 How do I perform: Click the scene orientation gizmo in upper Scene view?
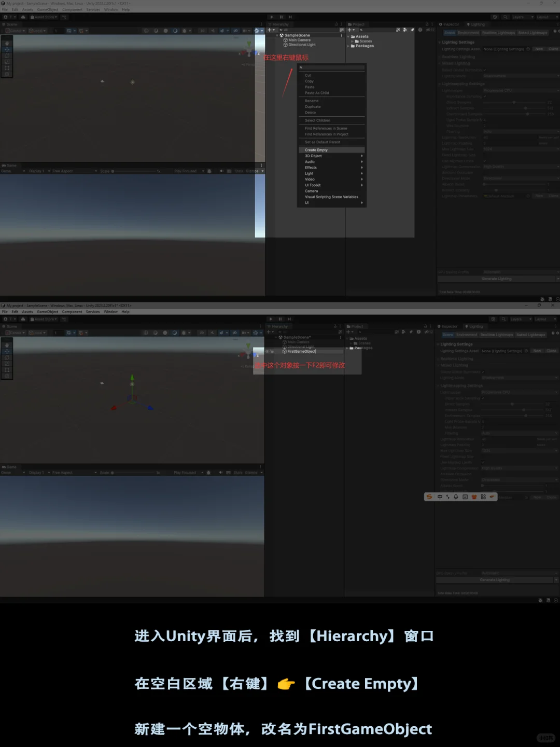249,50
